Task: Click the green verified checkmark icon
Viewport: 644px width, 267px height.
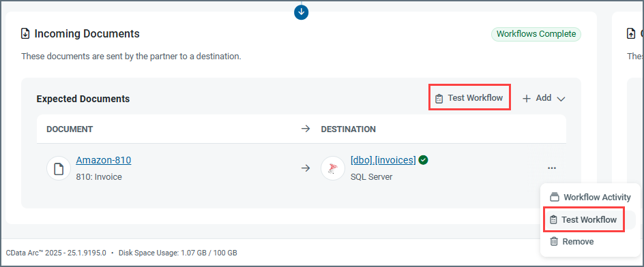Action: [x=424, y=160]
